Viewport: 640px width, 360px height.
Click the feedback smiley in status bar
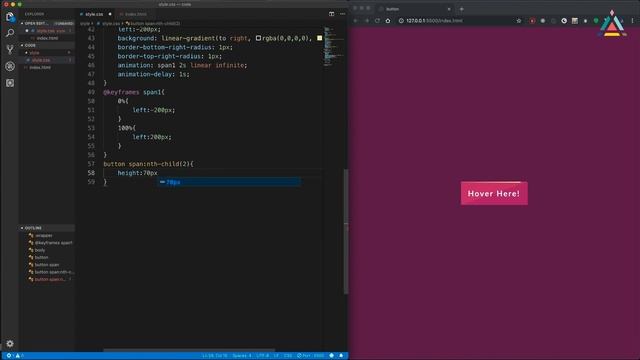coord(331,356)
